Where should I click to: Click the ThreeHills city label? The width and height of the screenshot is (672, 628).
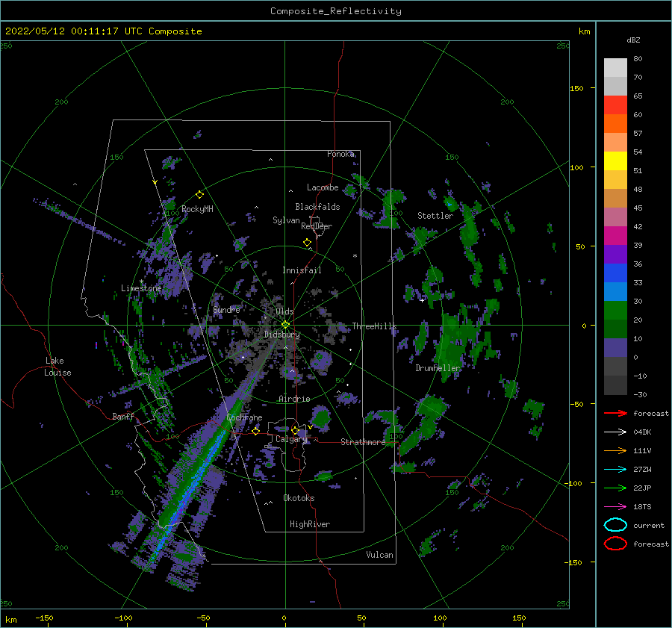(375, 326)
